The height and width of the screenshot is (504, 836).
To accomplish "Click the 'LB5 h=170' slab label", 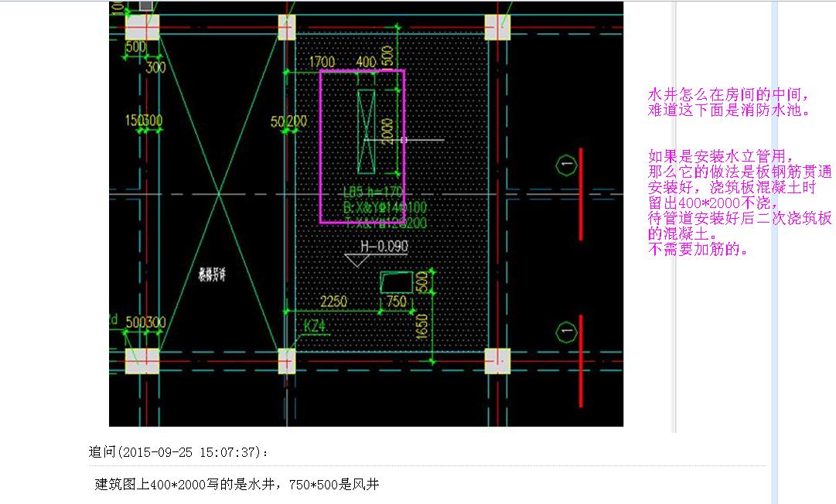I will (374, 192).
